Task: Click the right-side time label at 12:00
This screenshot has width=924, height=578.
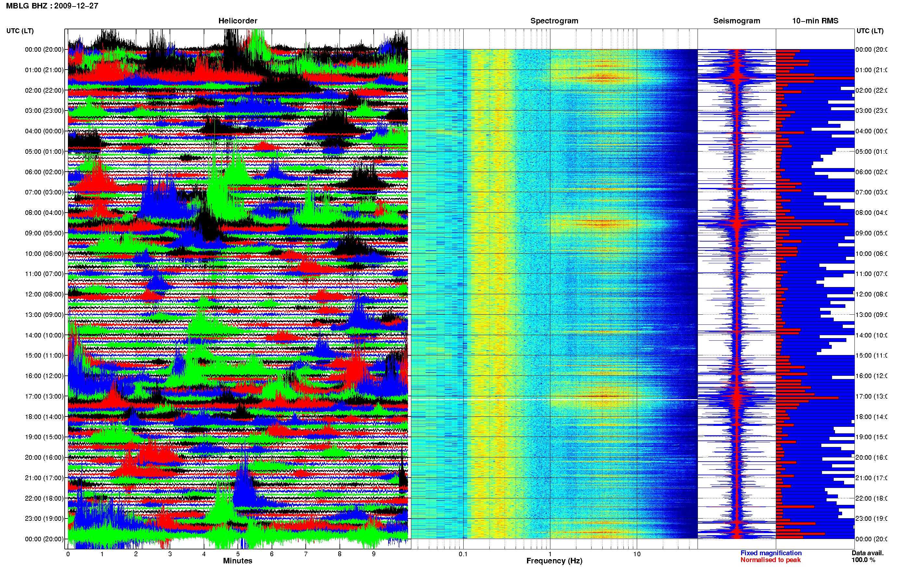Action: click(x=871, y=294)
